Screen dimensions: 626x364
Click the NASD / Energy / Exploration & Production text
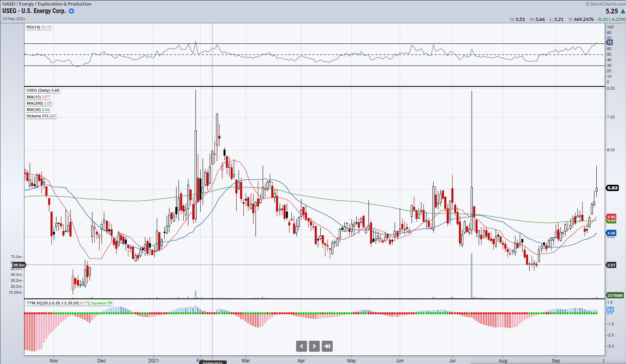(x=47, y=4)
